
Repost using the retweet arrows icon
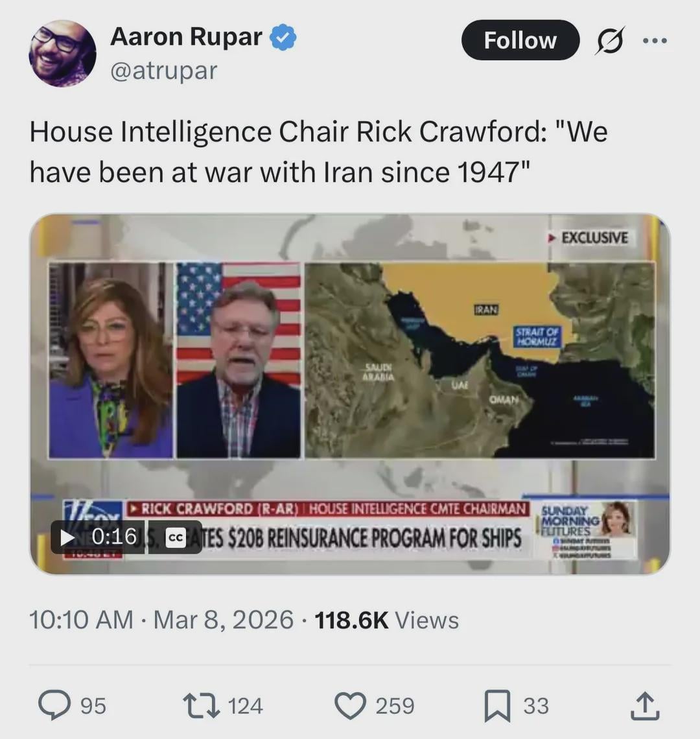pos(202,705)
